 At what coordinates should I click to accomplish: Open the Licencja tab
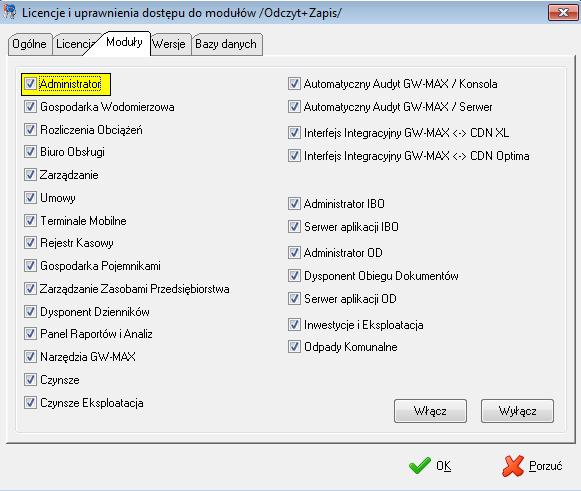click(74, 44)
